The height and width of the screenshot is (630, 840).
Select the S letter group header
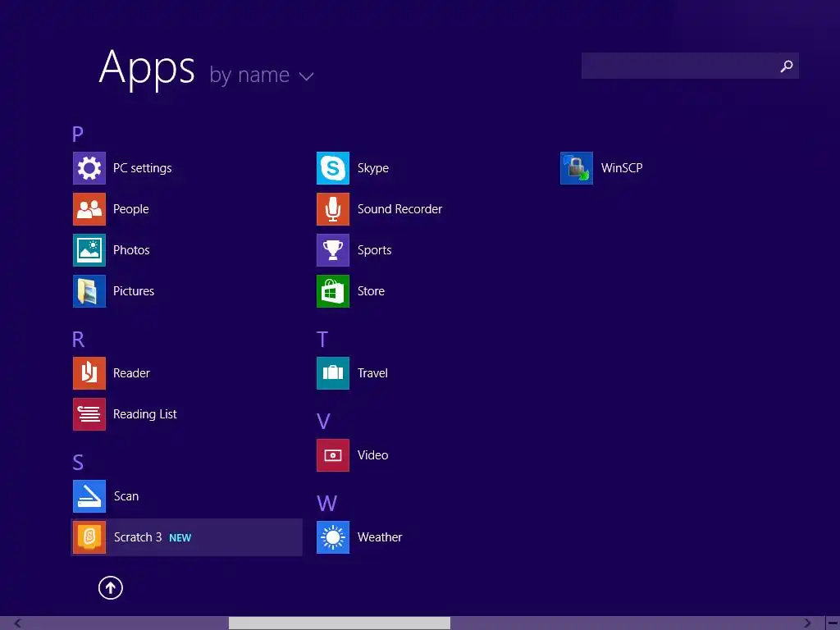click(x=78, y=463)
